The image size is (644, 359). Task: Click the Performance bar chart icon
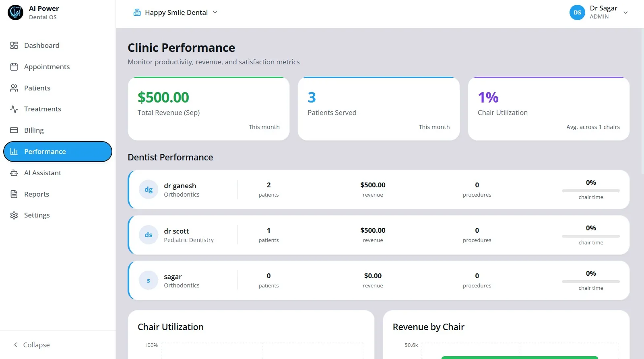click(14, 152)
